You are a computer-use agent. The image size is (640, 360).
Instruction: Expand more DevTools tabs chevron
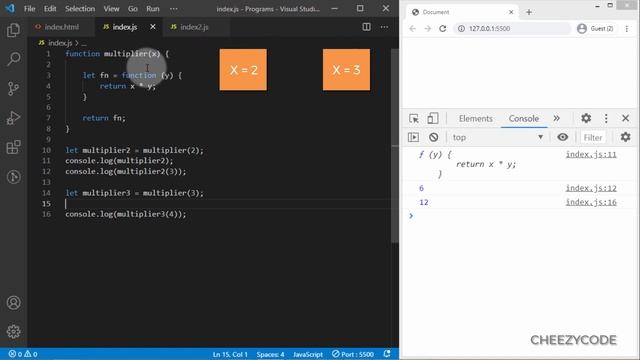tap(556, 118)
